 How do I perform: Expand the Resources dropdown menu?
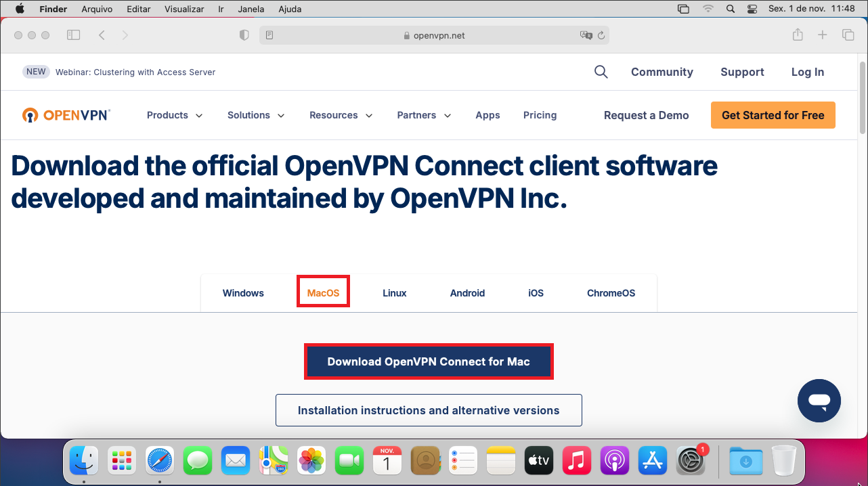click(341, 115)
